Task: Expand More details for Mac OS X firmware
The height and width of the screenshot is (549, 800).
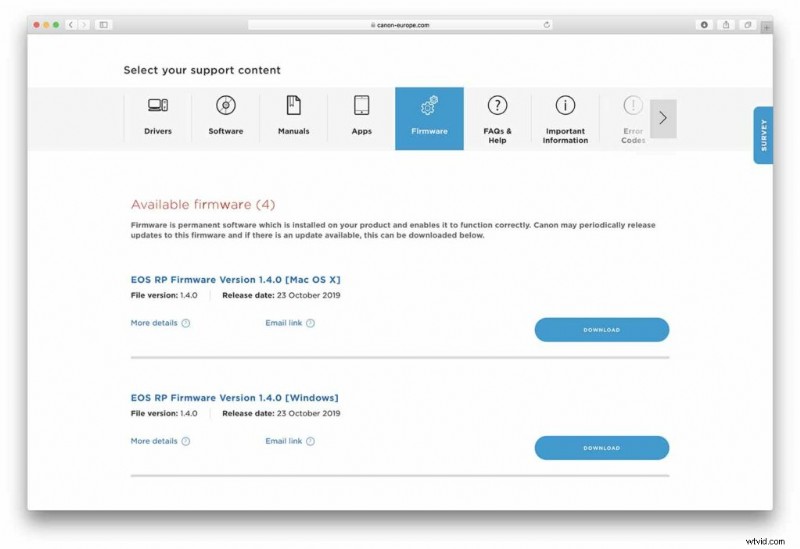Action: (x=160, y=323)
